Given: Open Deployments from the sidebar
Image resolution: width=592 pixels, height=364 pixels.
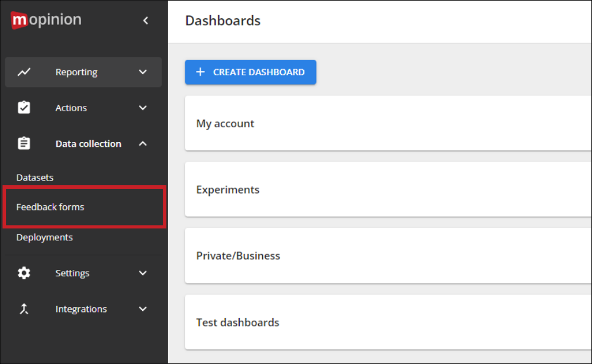Looking at the screenshot, I should point(44,237).
